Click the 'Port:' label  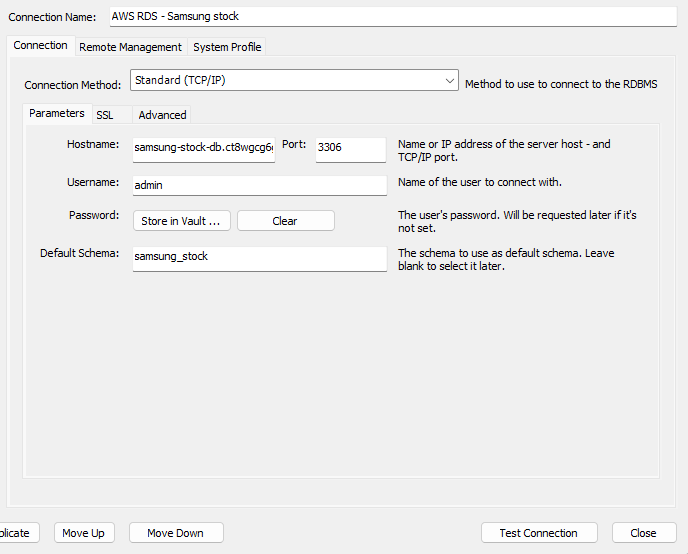294,144
